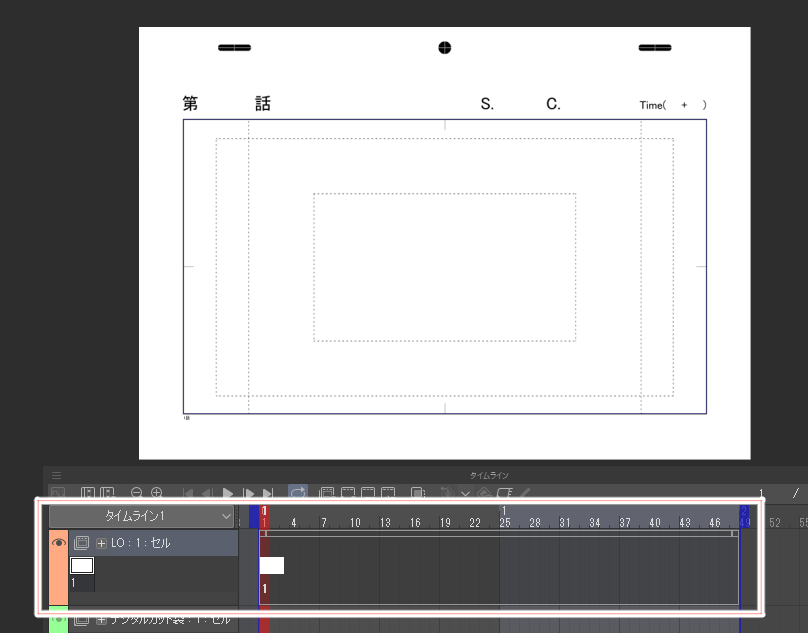Viewport: 808px width, 633px height.
Task: Move playhead to frame 4
Action: click(294, 523)
